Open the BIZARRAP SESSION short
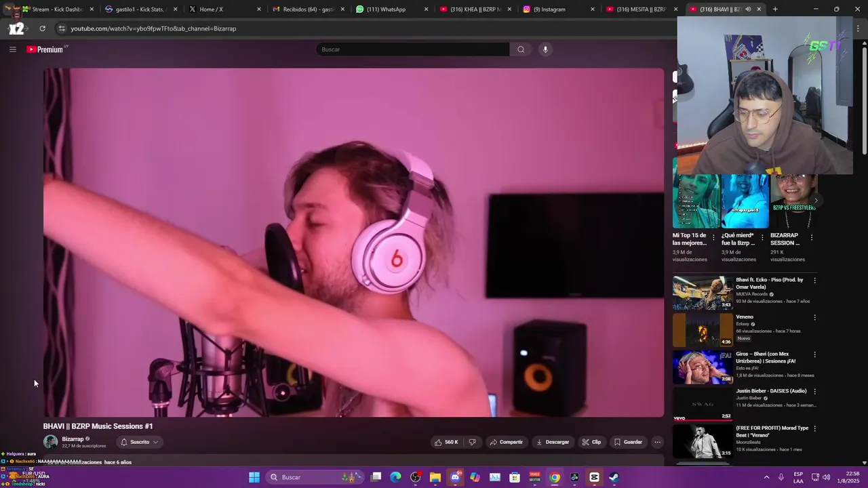 click(x=793, y=201)
